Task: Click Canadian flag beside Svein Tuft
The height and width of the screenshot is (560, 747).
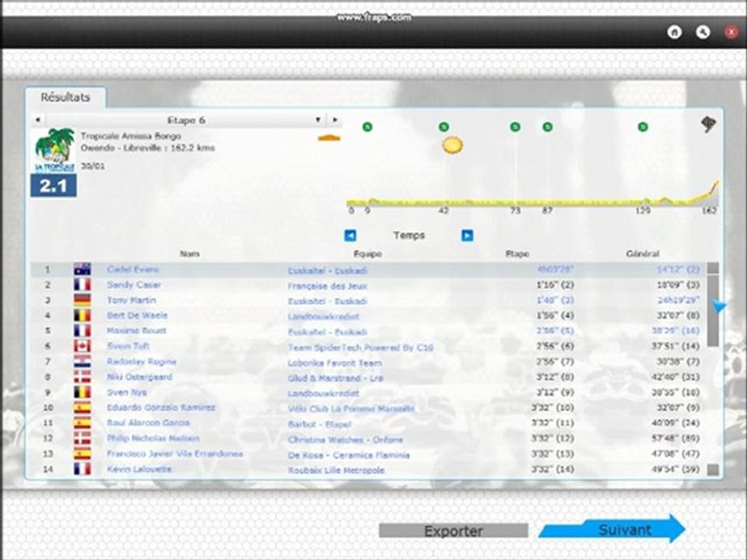Action: [x=82, y=345]
